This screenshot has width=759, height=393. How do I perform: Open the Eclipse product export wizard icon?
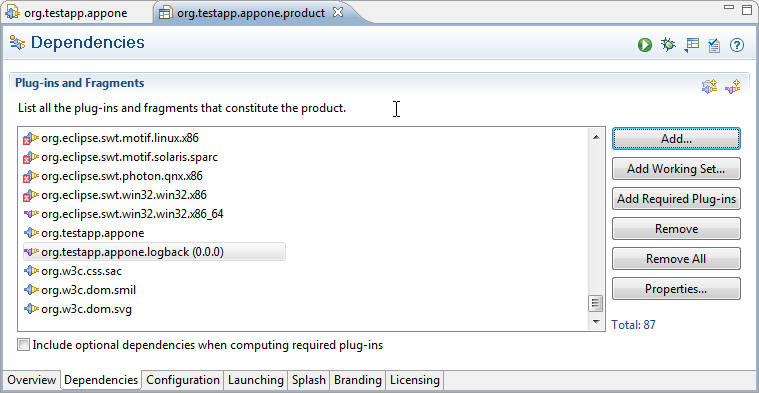pyautogui.click(x=692, y=45)
